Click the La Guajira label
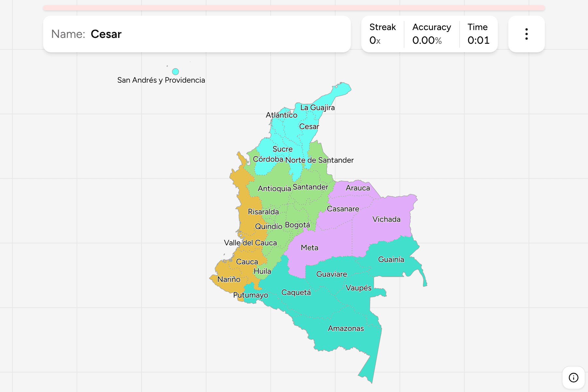 318,107
